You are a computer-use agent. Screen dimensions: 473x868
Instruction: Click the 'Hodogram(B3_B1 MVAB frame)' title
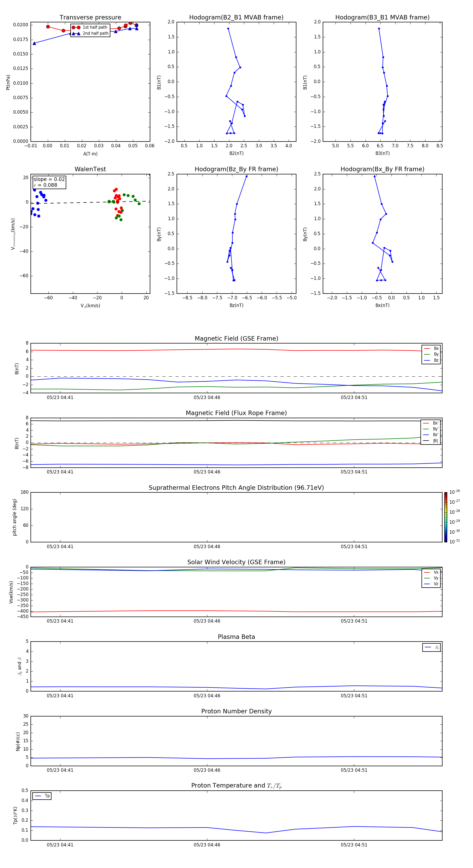coord(382,17)
